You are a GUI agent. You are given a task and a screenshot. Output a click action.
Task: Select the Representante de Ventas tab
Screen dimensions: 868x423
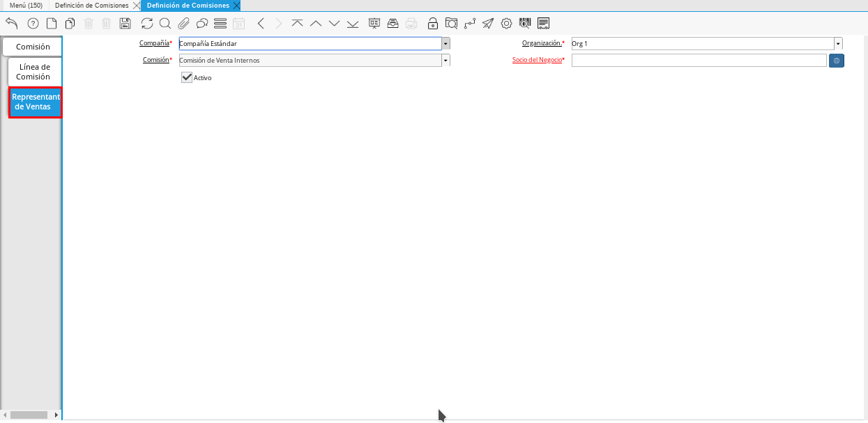(35, 102)
